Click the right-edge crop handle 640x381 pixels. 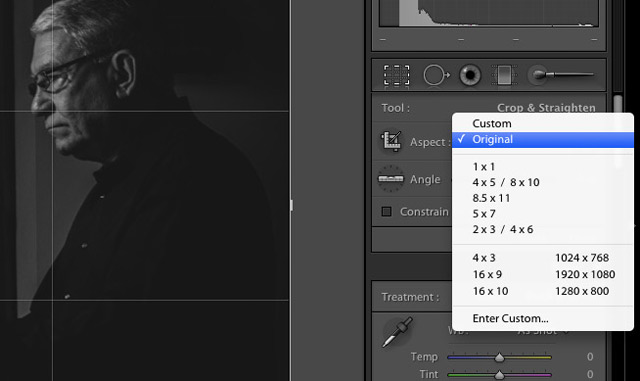pos(291,205)
